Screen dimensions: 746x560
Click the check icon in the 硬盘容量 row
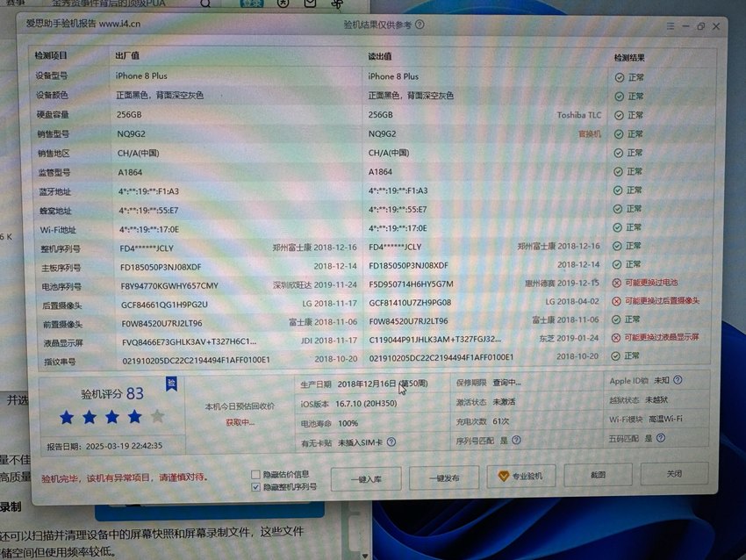(x=619, y=116)
